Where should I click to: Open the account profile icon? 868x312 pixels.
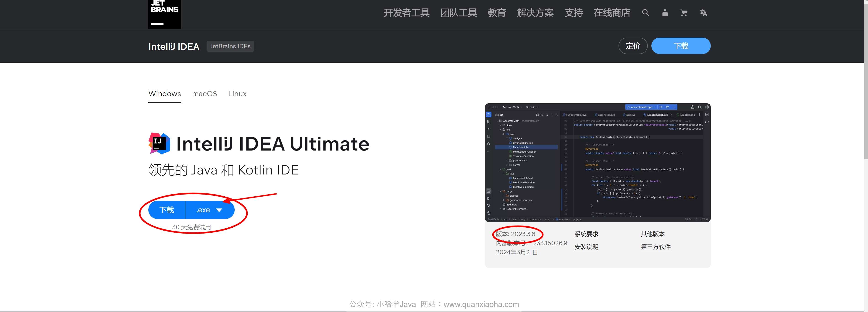tap(665, 13)
